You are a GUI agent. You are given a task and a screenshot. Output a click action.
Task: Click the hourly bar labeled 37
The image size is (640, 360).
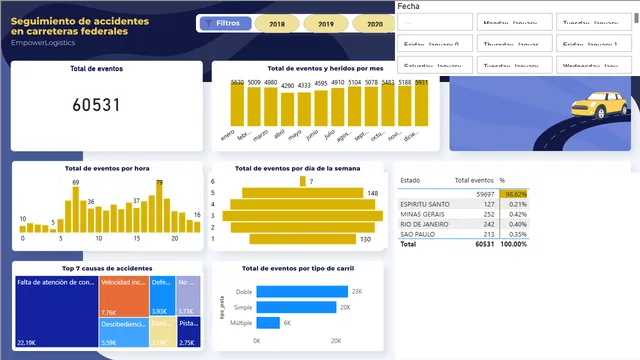(x=136, y=220)
